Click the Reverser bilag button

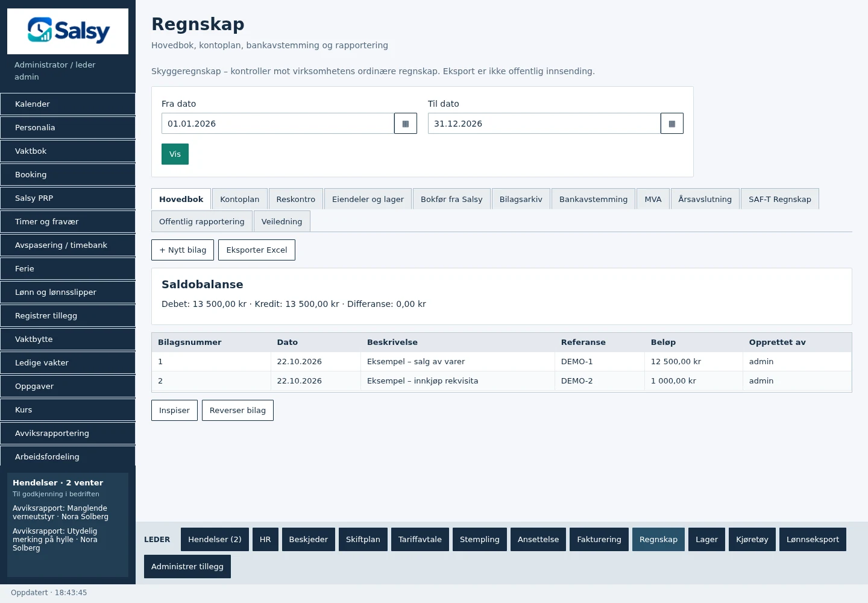(x=237, y=410)
